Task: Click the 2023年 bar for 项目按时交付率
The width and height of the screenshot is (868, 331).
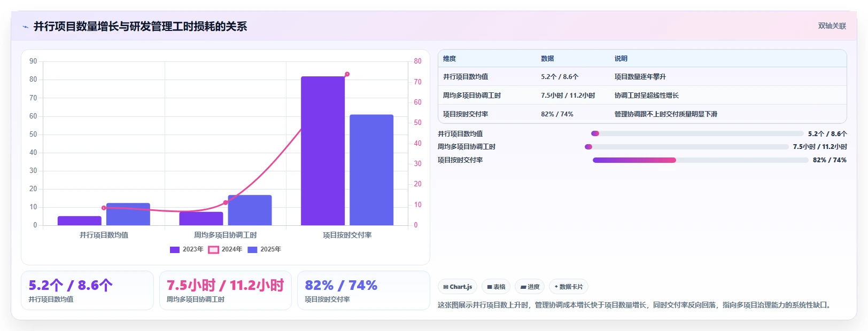Action: coord(323,151)
